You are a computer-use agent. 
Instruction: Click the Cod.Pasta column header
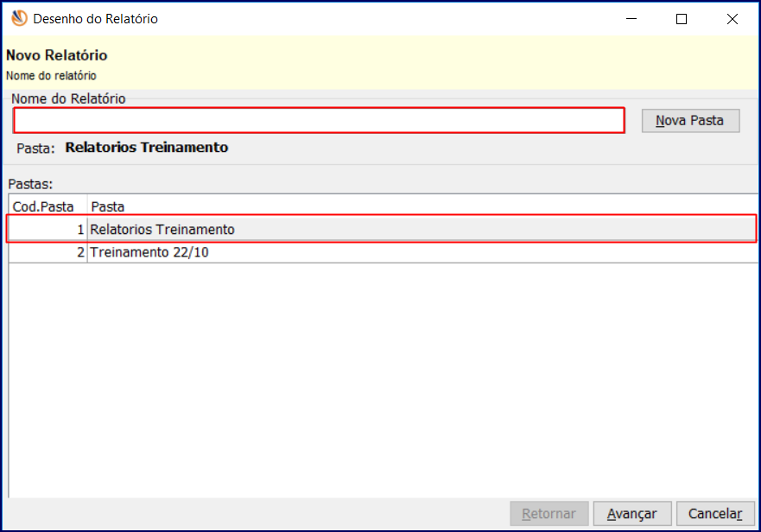(48, 206)
